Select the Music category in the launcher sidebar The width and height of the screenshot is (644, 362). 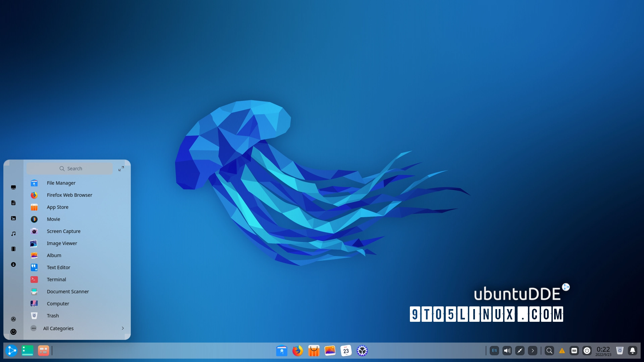tap(13, 234)
